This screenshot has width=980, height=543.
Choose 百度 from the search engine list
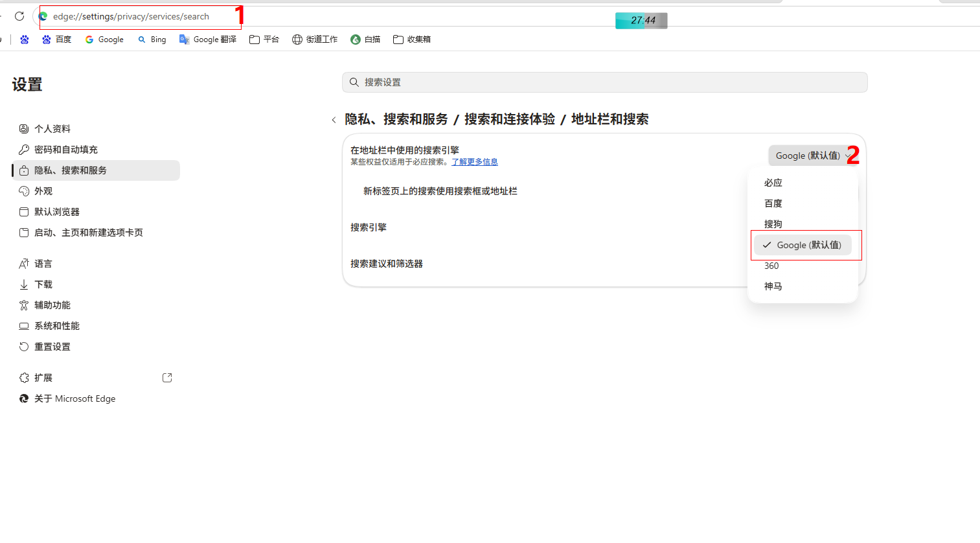click(803, 203)
